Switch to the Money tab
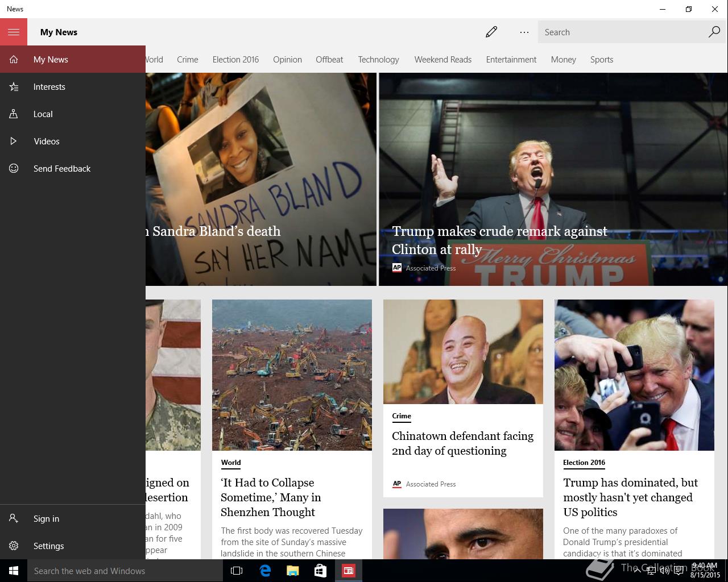This screenshot has width=728, height=582. pos(564,59)
